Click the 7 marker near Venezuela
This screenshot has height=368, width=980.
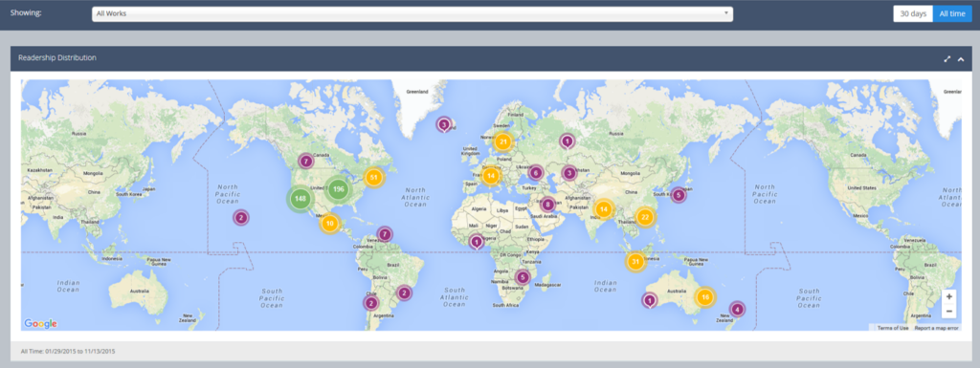click(x=385, y=234)
